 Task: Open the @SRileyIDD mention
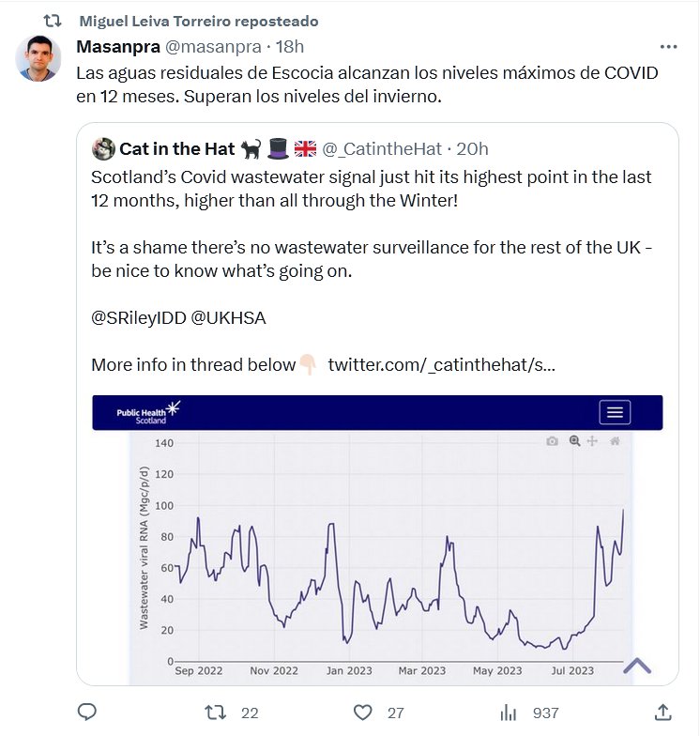137,317
